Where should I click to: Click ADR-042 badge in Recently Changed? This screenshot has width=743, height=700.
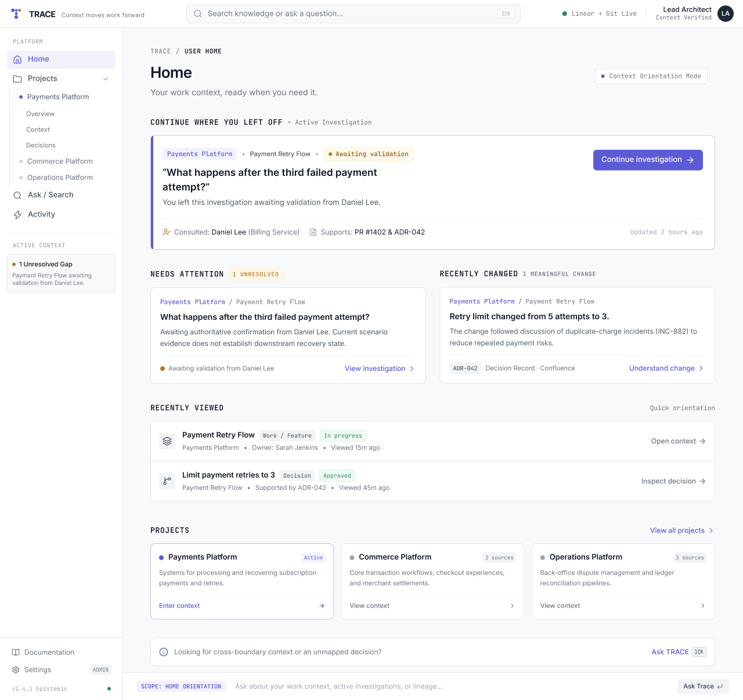point(465,368)
